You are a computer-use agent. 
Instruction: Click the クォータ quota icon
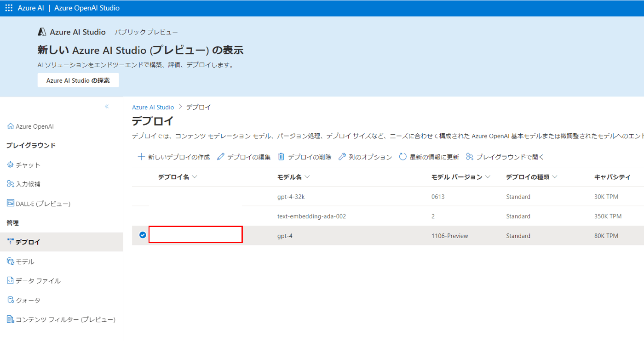click(x=11, y=300)
